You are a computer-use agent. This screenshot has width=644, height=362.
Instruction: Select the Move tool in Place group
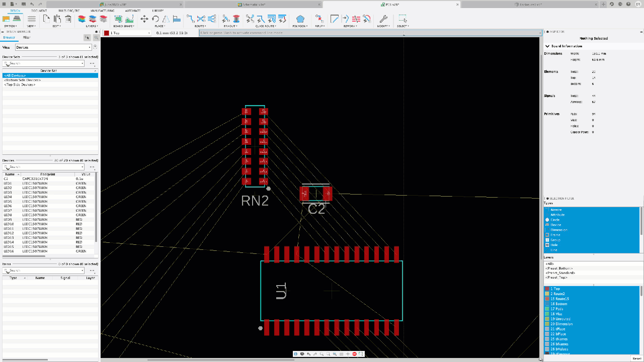tap(144, 19)
